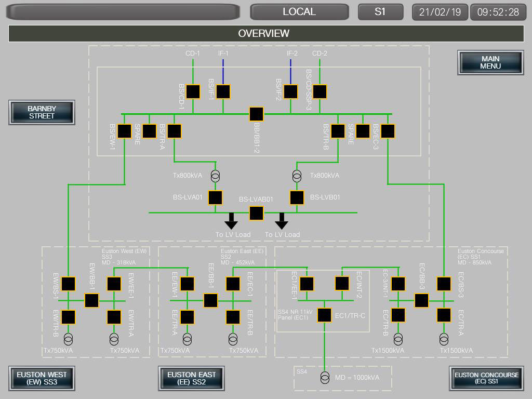Open the Euston West (EW) SS3 page
This screenshot has width=532, height=399.
coord(42,379)
